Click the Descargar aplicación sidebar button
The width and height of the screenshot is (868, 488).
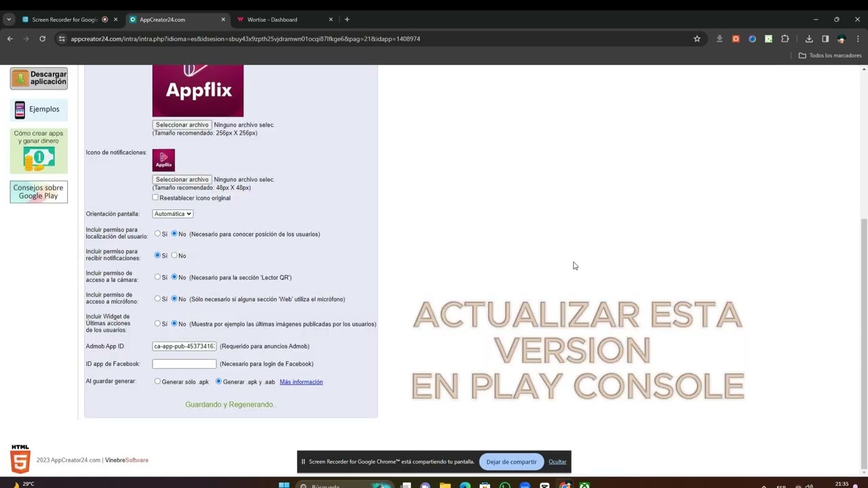39,78
